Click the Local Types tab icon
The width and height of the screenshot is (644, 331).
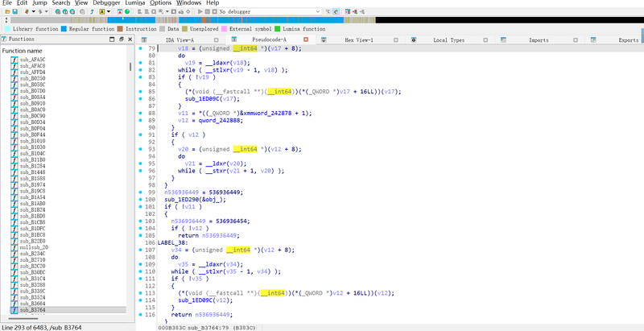click(x=414, y=39)
